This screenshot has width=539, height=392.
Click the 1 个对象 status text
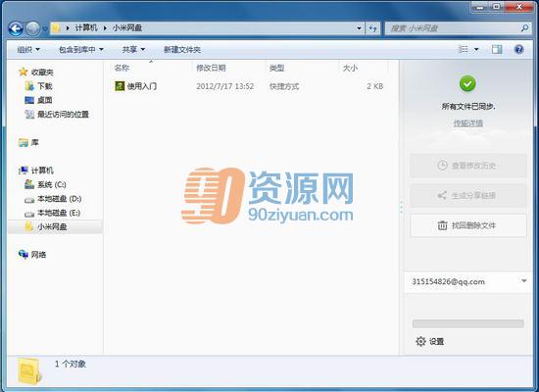tap(71, 364)
